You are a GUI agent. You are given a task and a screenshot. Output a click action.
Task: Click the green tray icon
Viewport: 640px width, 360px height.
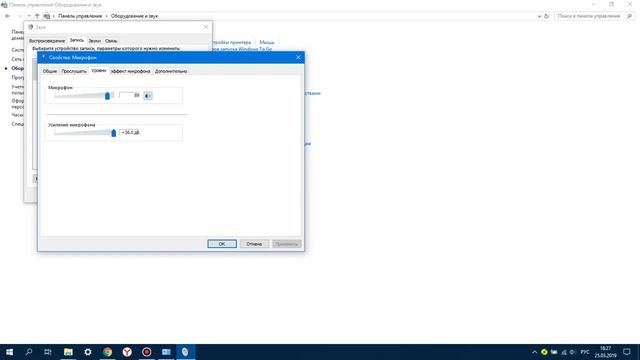pos(544,352)
